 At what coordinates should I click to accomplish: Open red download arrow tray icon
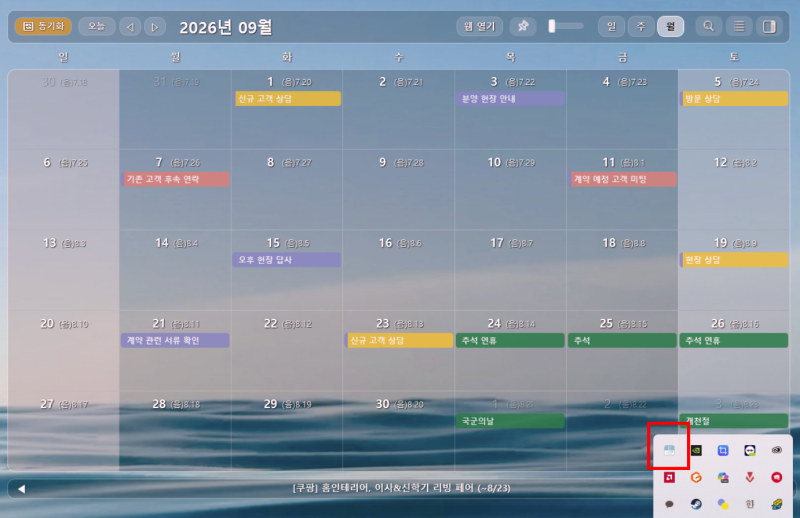click(749, 477)
